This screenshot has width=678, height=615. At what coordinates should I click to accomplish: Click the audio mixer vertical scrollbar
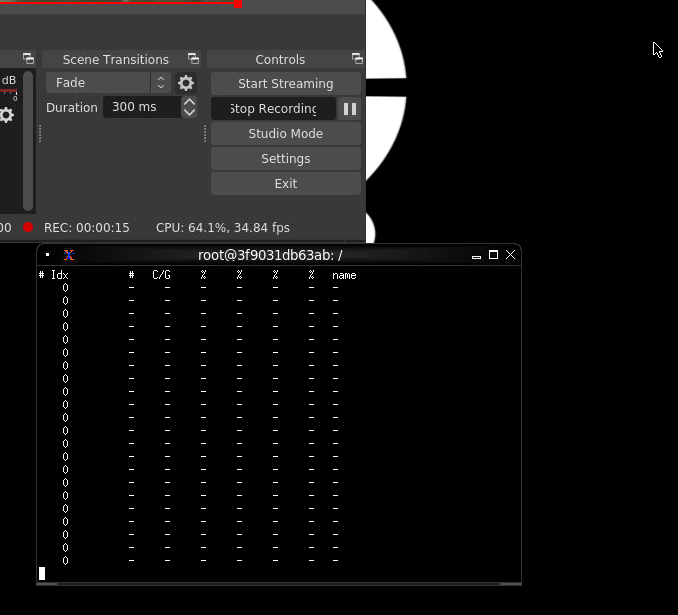click(28, 141)
